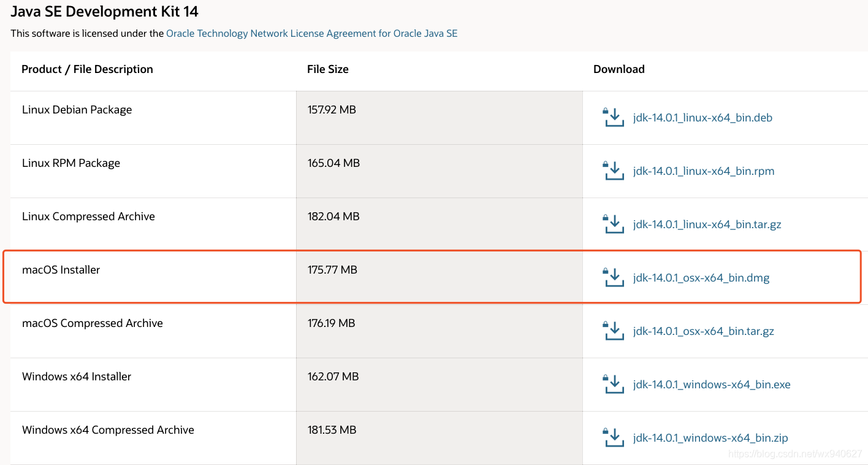
Task: Download jdk-14.0.1_windows-x64_bin.zip file link
Action: tap(710, 438)
